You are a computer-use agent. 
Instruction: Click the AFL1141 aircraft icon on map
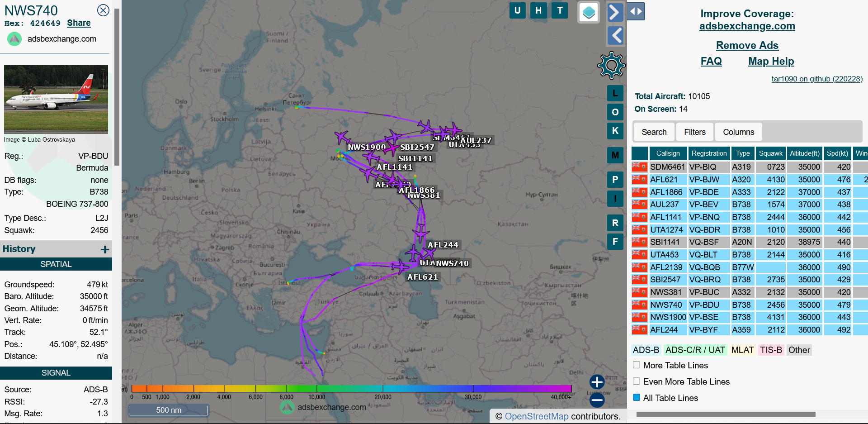tap(371, 157)
